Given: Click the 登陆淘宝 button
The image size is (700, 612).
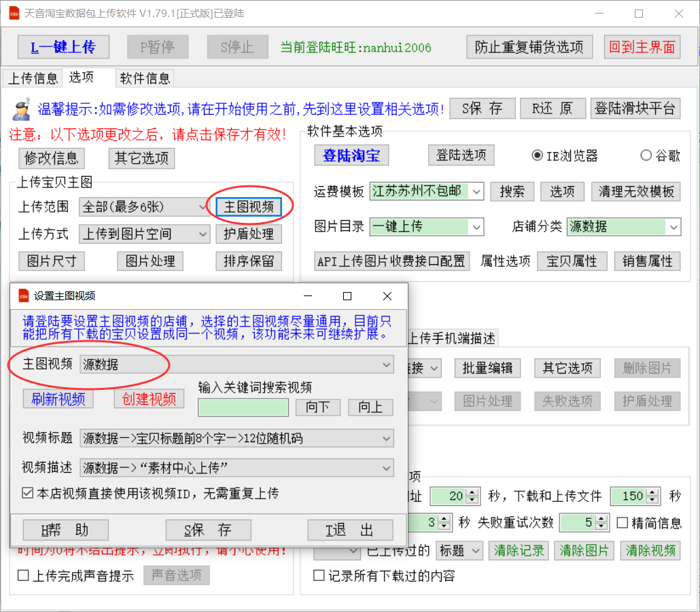Looking at the screenshot, I should tap(351, 156).
